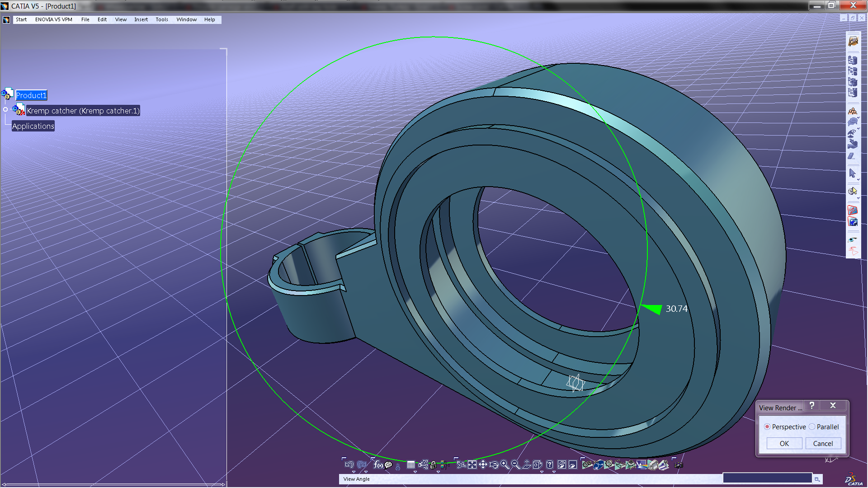Open the Isometric View flyout arrow
Viewport: 868px width, 488px height.
pos(542,472)
